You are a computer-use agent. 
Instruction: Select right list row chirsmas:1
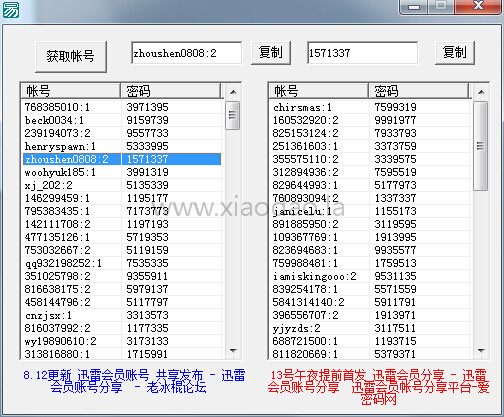(x=370, y=107)
